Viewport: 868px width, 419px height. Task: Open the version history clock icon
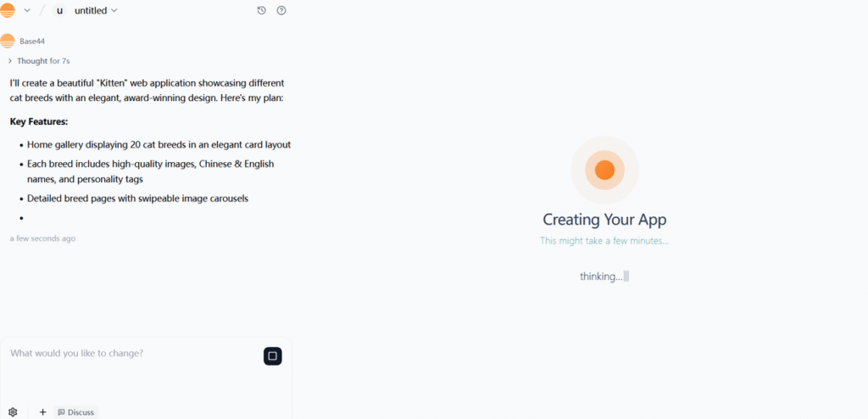pos(261,10)
